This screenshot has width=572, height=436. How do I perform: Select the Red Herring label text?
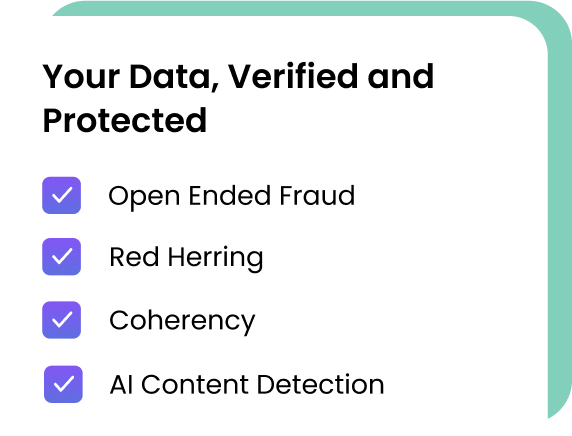[x=186, y=258]
